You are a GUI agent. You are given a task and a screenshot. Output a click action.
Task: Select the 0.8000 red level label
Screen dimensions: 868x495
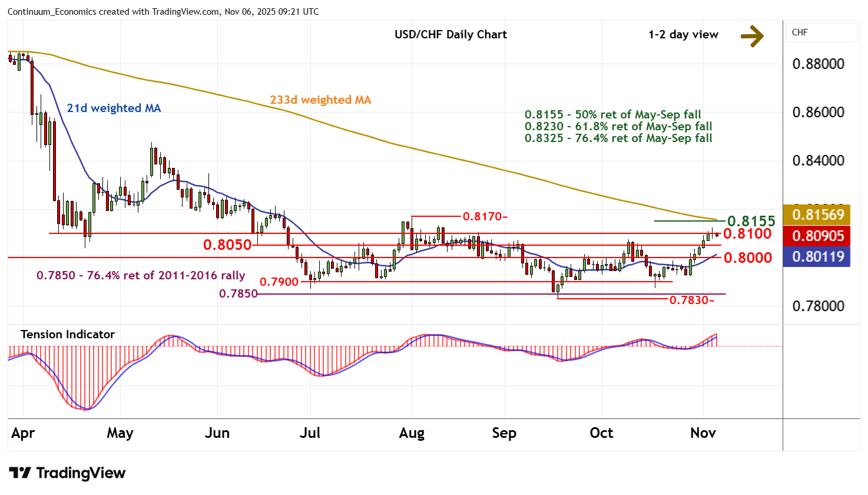pos(747,258)
